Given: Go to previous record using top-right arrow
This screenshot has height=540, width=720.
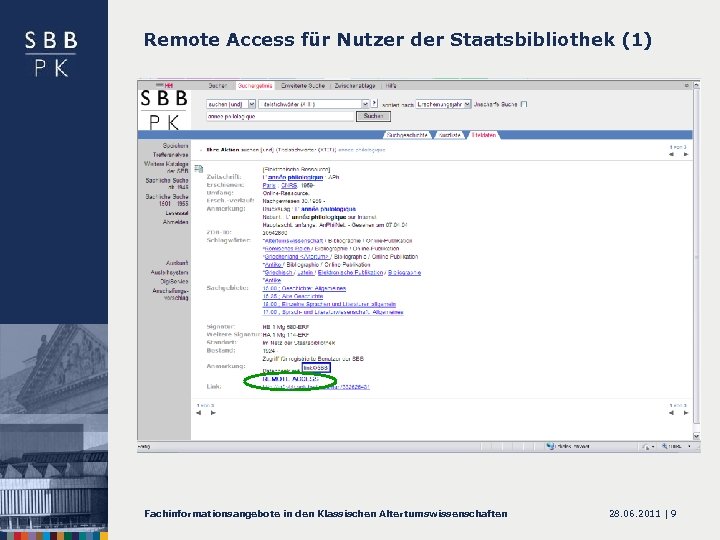Looking at the screenshot, I should point(671,154).
